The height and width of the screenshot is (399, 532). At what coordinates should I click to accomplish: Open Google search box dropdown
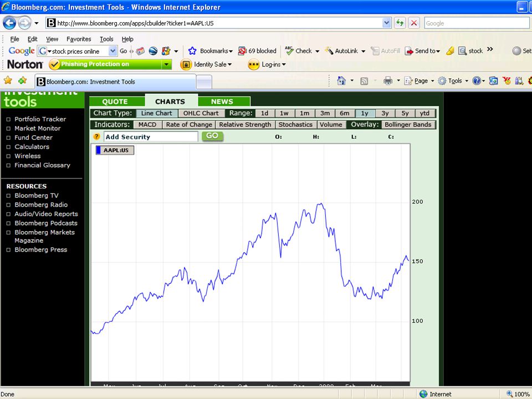tap(113, 51)
